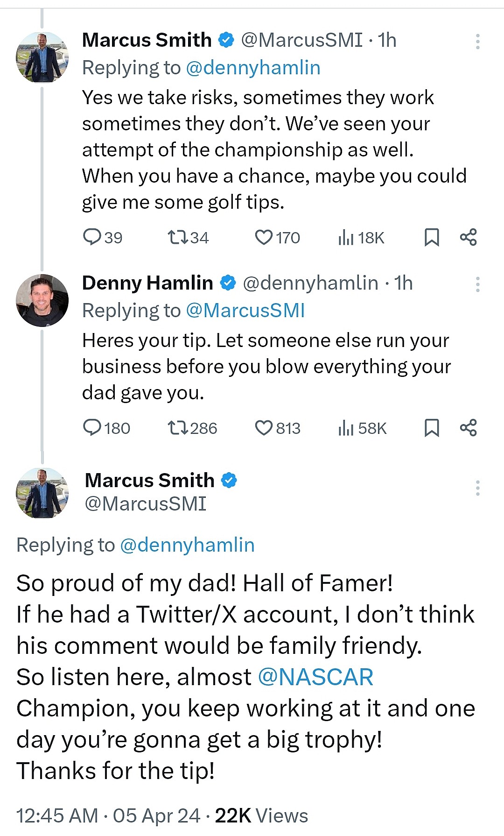Screen dimensions: 504x836
Task: Retweet Denny Hamlin's tweet with 286 retweets
Action: [x=178, y=427]
